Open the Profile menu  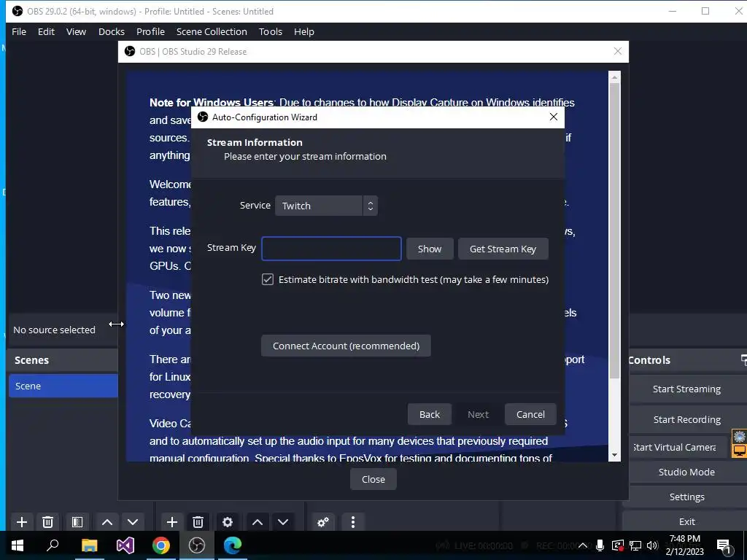coord(150,31)
